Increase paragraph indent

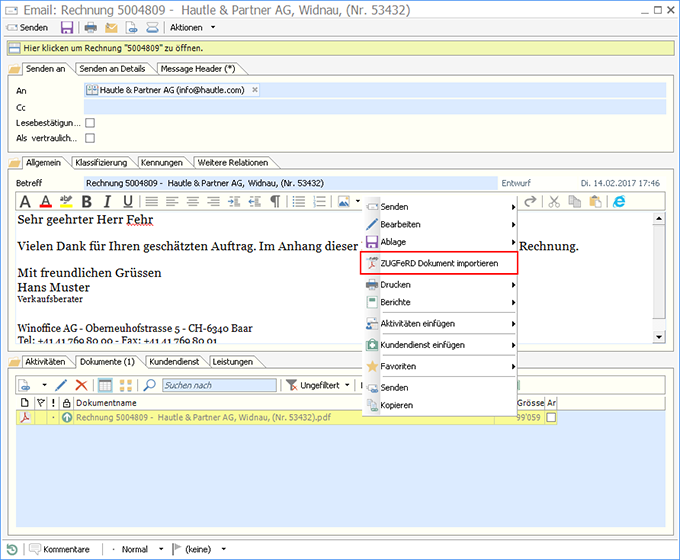(234, 202)
